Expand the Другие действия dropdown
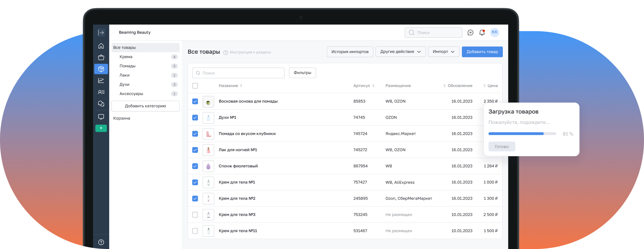Viewport: 644px width, 249px height. (x=400, y=52)
